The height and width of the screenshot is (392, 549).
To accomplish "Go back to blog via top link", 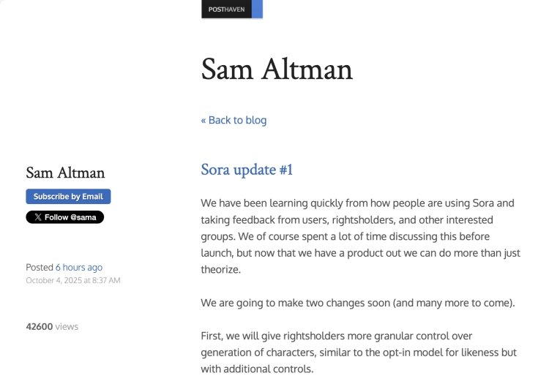I will tap(234, 120).
